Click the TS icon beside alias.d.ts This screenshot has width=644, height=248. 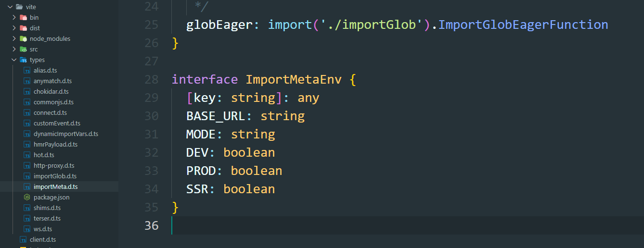tap(27, 70)
